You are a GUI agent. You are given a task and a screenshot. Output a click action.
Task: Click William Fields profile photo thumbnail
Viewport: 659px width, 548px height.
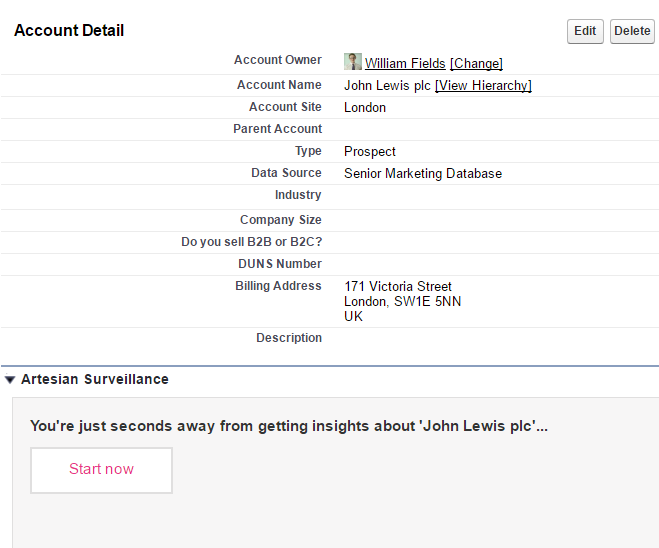tap(353, 61)
